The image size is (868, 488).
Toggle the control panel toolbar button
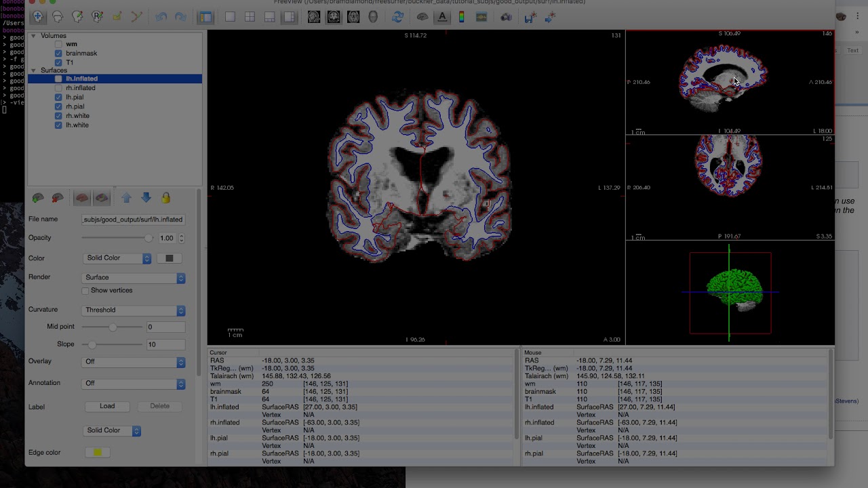click(x=205, y=17)
